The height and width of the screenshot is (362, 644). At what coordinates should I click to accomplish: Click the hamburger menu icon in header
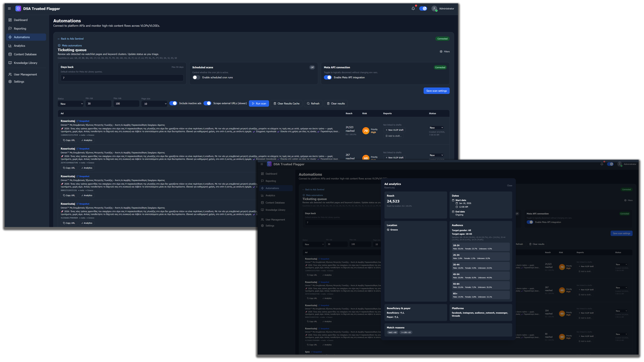click(x=9, y=9)
